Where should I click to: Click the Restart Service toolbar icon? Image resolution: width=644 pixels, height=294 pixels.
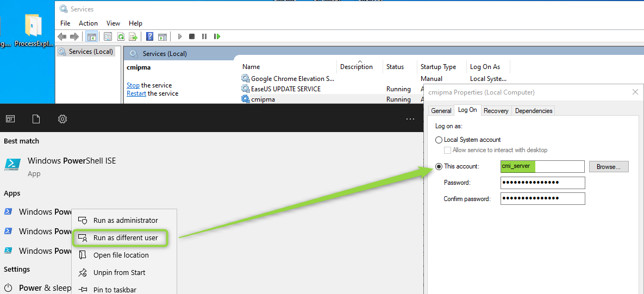point(217,36)
